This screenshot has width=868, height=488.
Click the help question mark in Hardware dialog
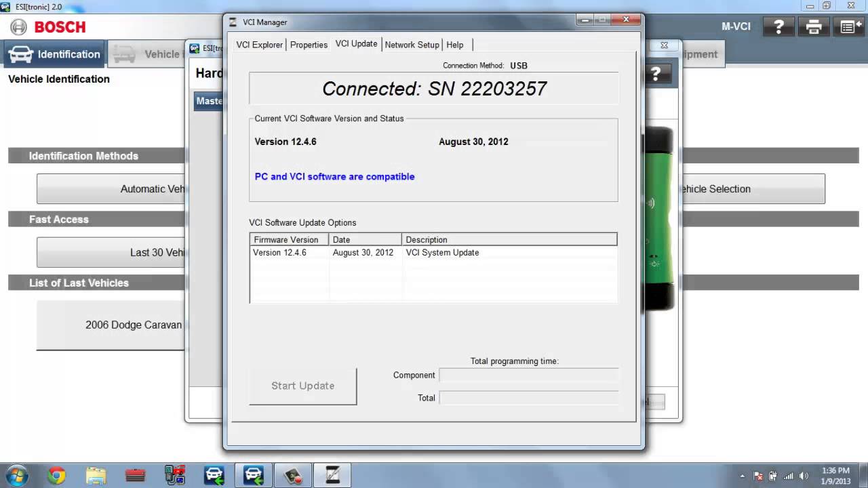coord(656,75)
